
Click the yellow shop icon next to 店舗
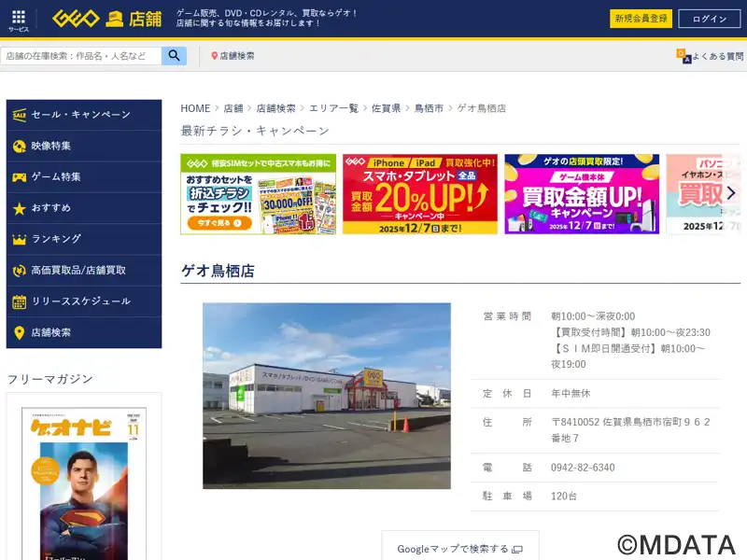[x=114, y=20]
